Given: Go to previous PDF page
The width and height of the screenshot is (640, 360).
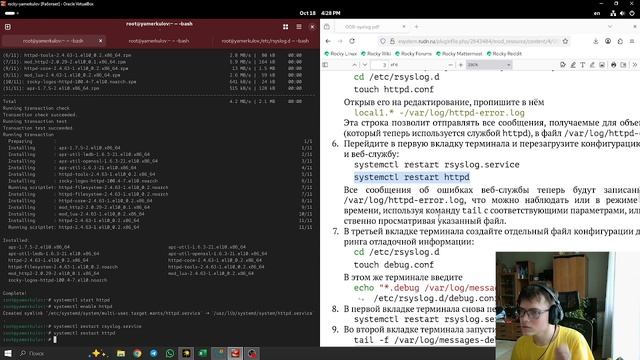Looking at the screenshot, I should click(x=354, y=65).
